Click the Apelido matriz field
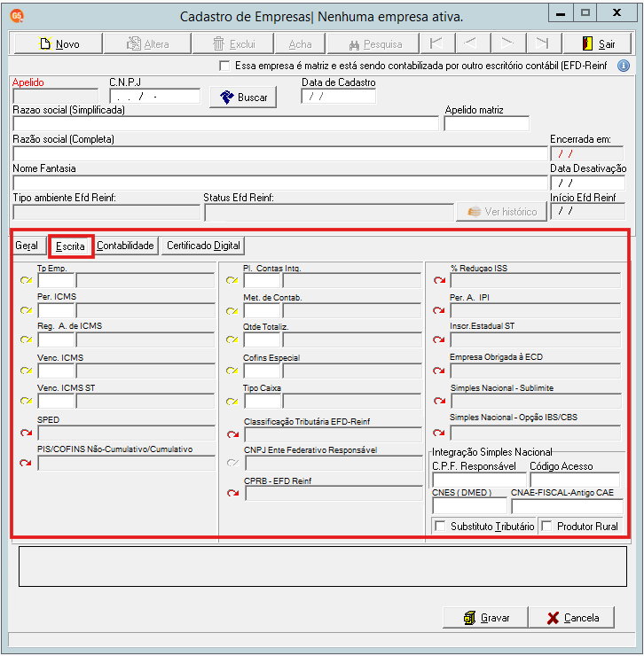This screenshot has height=656, width=644. coord(487,124)
